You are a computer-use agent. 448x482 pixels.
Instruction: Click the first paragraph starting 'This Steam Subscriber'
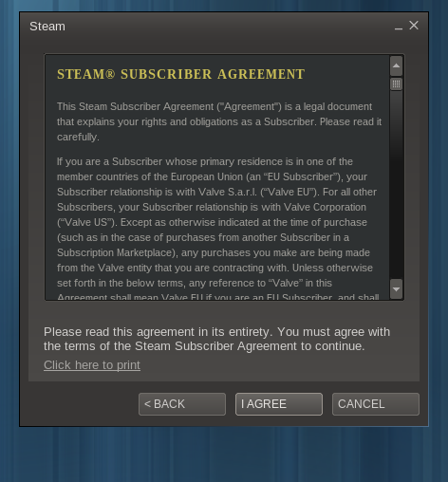pos(219,121)
